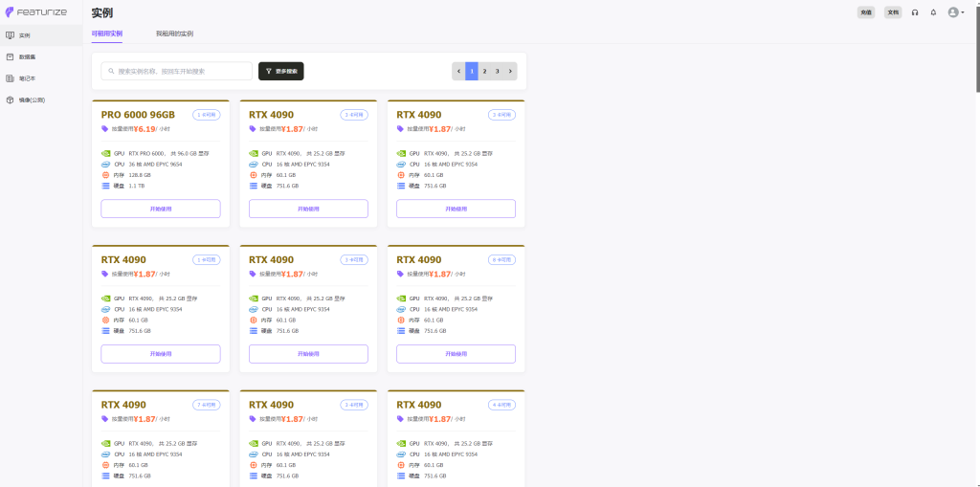Click the magnifier icon in the search box

pyautogui.click(x=111, y=71)
